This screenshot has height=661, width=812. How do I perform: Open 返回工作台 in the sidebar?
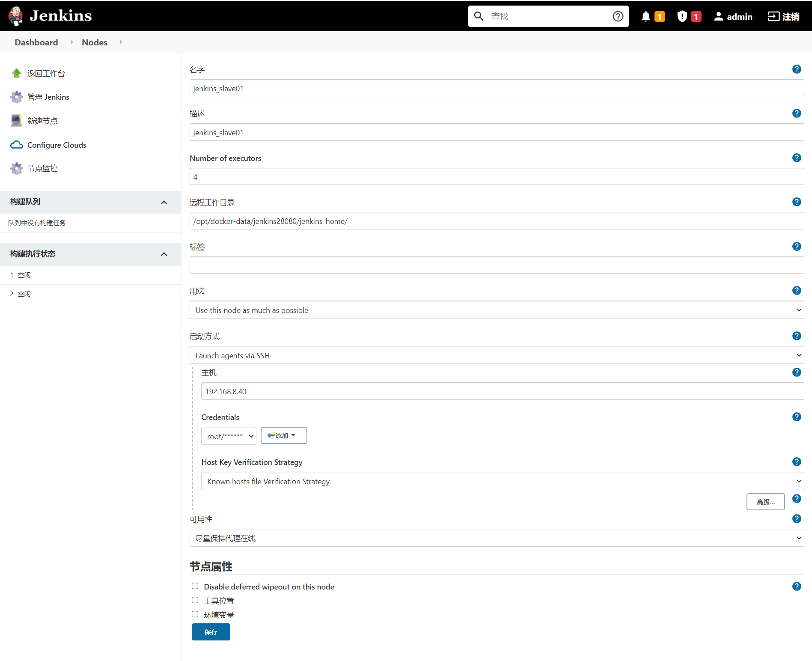coord(46,74)
